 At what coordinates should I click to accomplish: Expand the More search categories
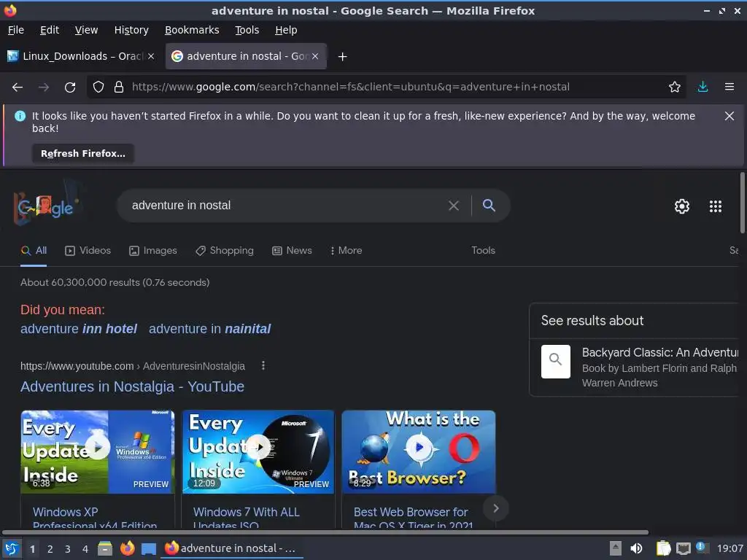346,251
